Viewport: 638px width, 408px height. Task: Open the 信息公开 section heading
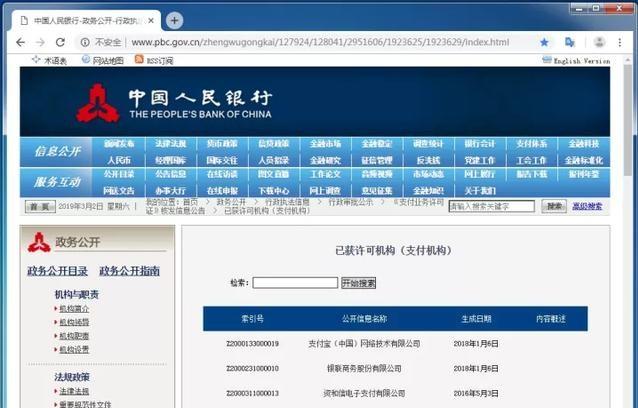click(x=57, y=152)
